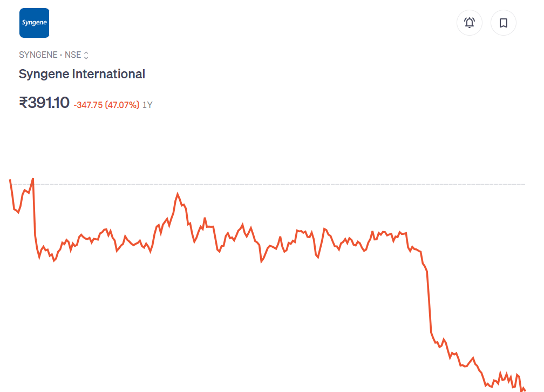Click the dashed reference line above the chart
This screenshot has height=392, width=544.
pos(270,184)
